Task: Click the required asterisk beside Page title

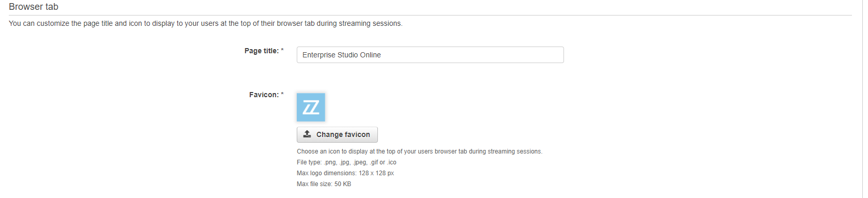Action: (282, 50)
